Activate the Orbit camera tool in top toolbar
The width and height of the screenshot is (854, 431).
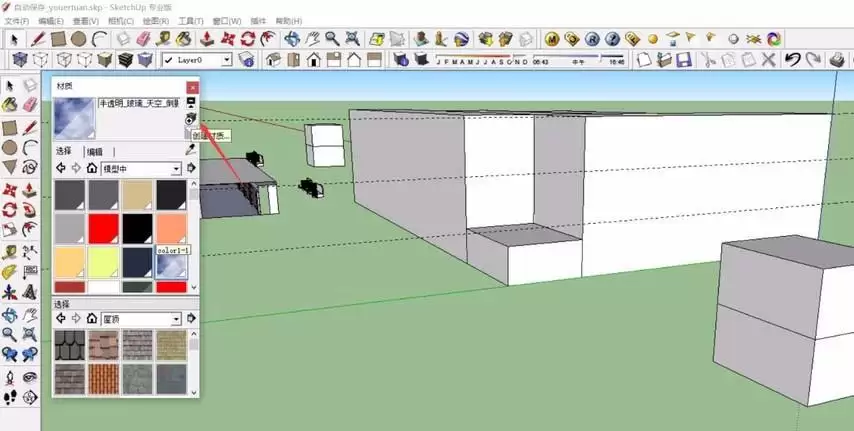click(x=292, y=39)
